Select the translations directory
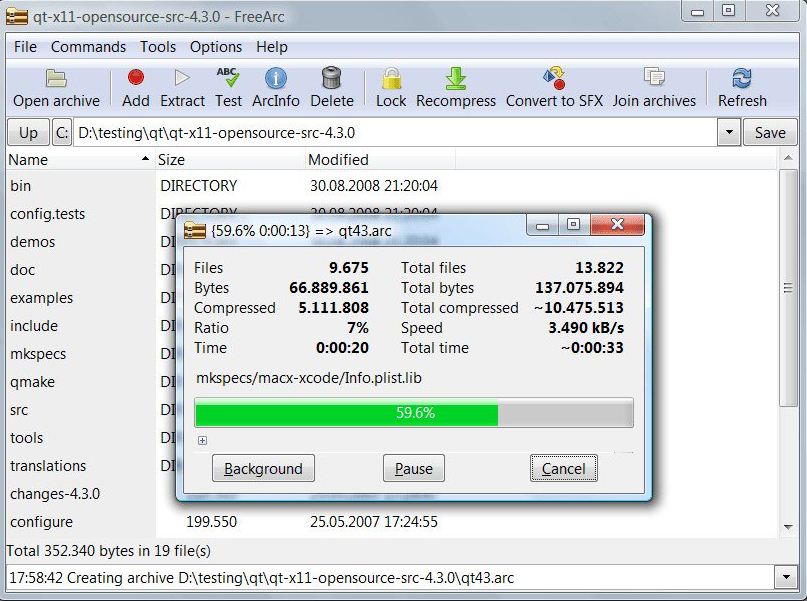Screen dimensions: 807x601 pyautogui.click(x=48, y=466)
